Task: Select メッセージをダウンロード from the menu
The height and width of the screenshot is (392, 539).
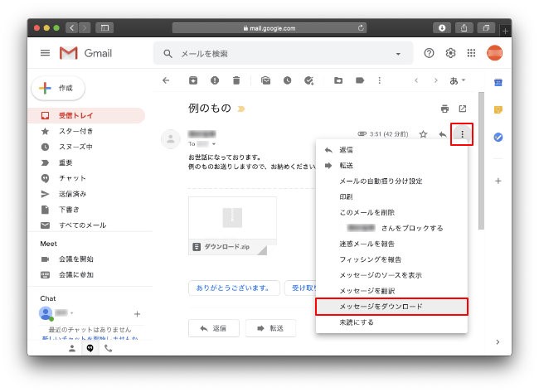Action: click(381, 307)
